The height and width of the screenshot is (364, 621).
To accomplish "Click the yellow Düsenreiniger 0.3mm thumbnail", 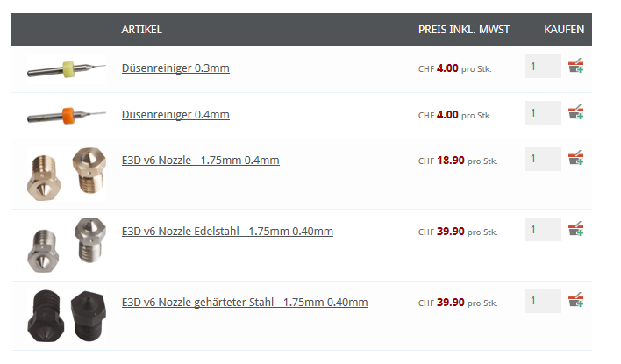I will [67, 69].
